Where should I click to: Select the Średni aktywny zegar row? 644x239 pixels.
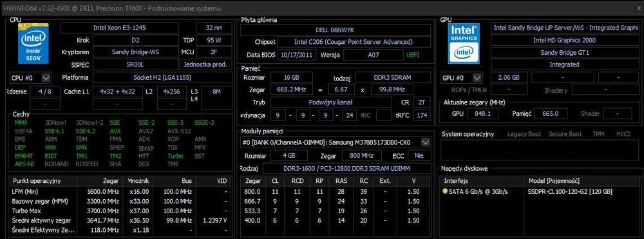tap(120, 220)
